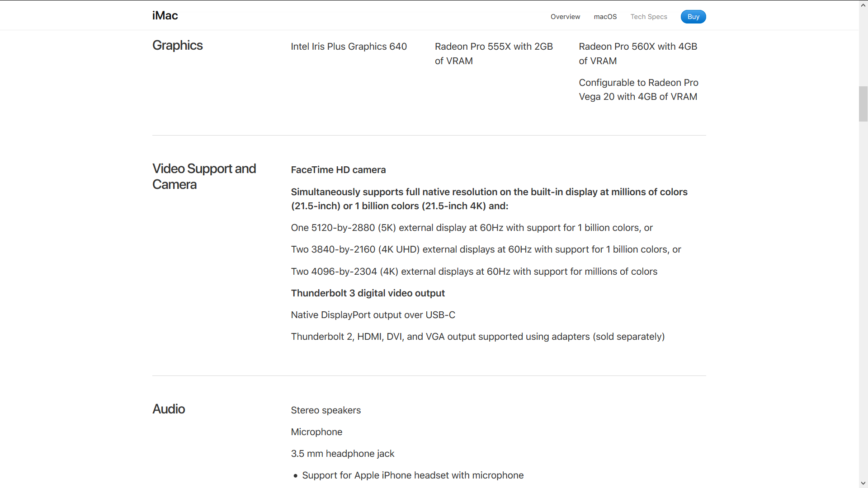Click the 'Stereo speakers' text

tap(325, 410)
